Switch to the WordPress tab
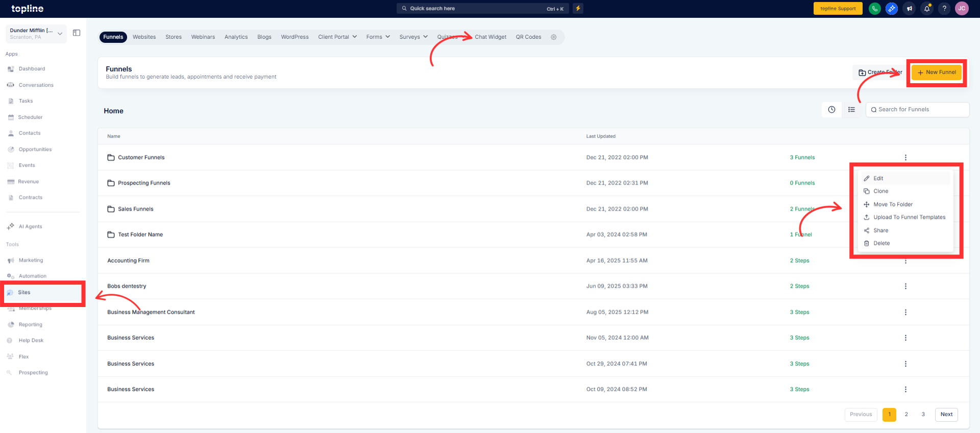The height and width of the screenshot is (433, 980). [295, 37]
